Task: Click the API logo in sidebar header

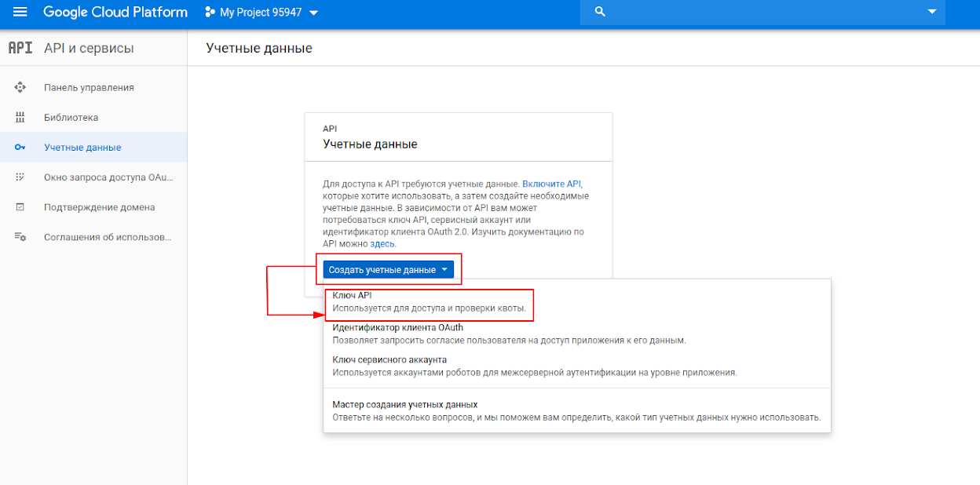Action: [20, 48]
